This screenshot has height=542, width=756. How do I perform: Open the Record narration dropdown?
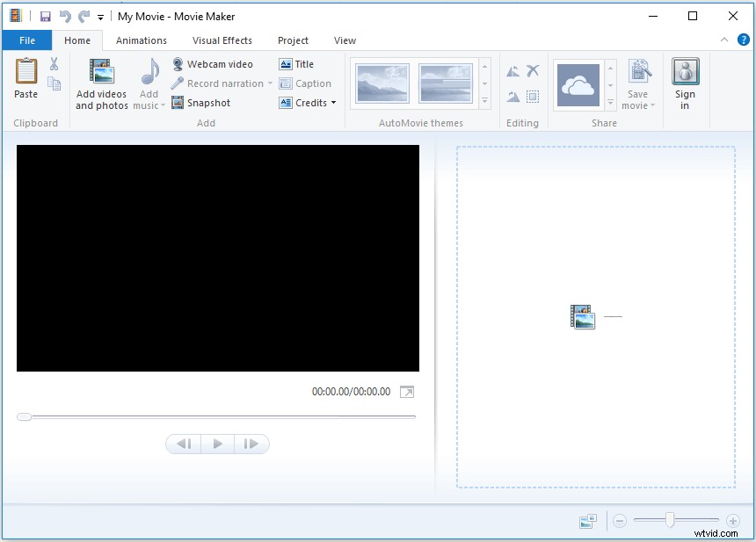[270, 83]
